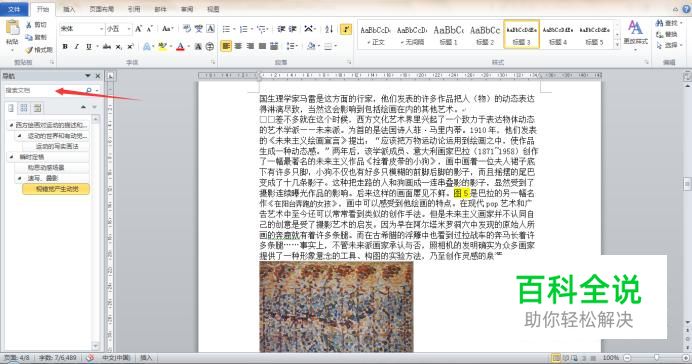
Task: Toggle show paragraph marks button
Action: point(346,29)
